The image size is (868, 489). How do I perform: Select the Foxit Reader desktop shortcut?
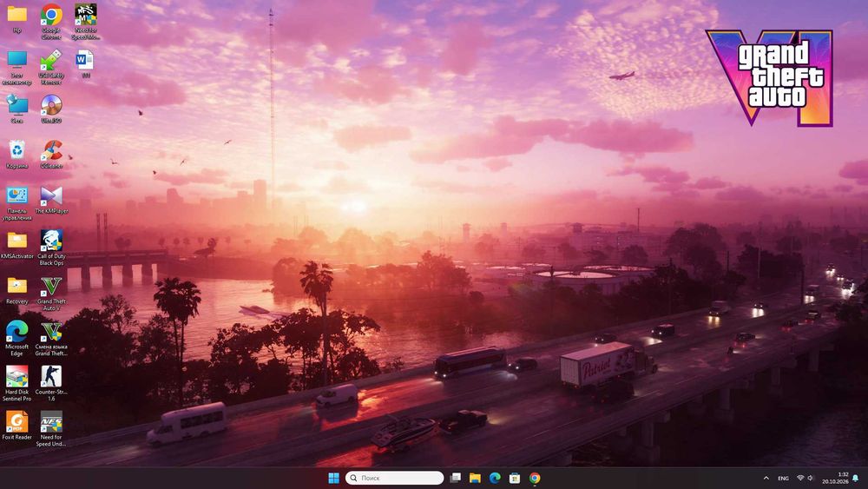(17, 426)
